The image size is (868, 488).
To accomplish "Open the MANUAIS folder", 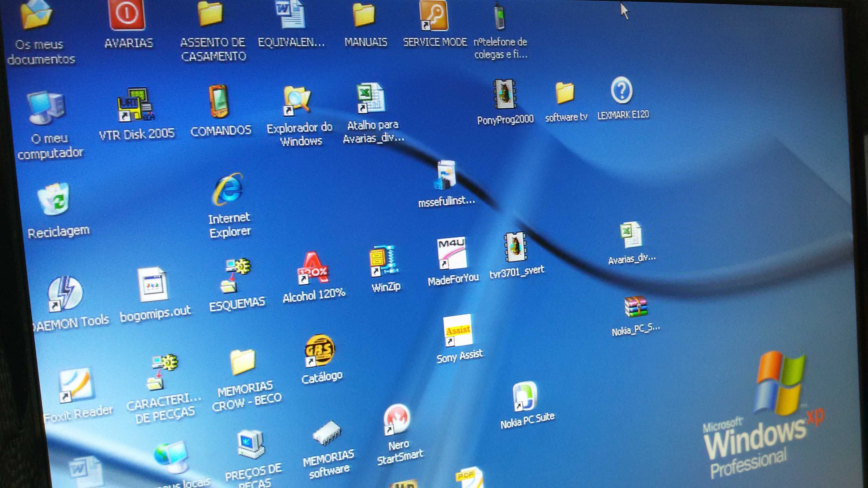I will click(x=364, y=15).
